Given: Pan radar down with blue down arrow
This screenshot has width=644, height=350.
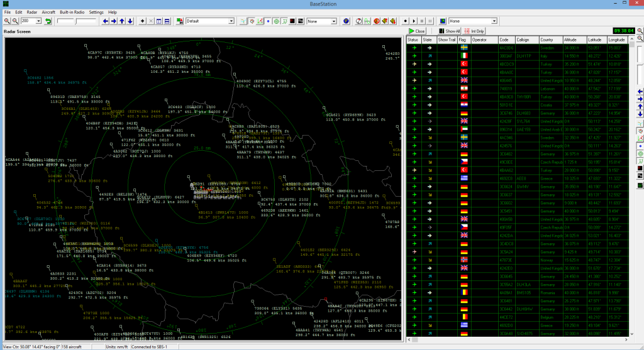Looking at the screenshot, I should click(x=130, y=21).
